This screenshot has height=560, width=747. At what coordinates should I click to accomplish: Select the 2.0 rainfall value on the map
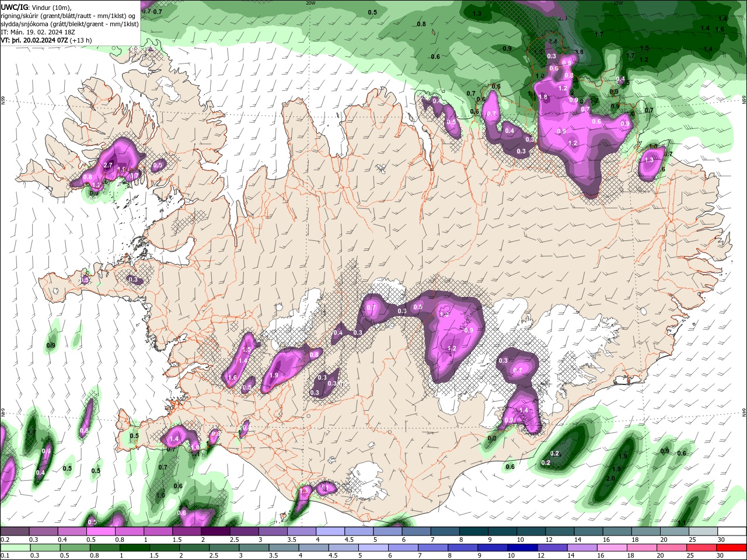coord(610,478)
